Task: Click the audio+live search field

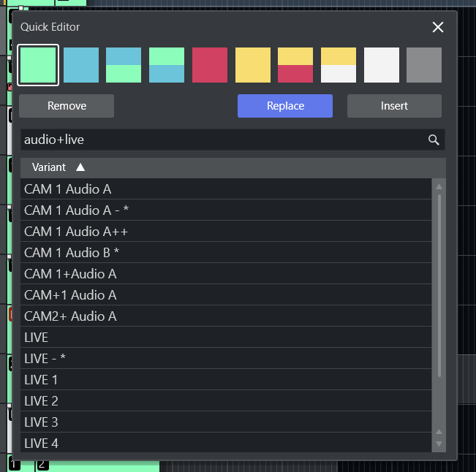Action: click(219, 140)
